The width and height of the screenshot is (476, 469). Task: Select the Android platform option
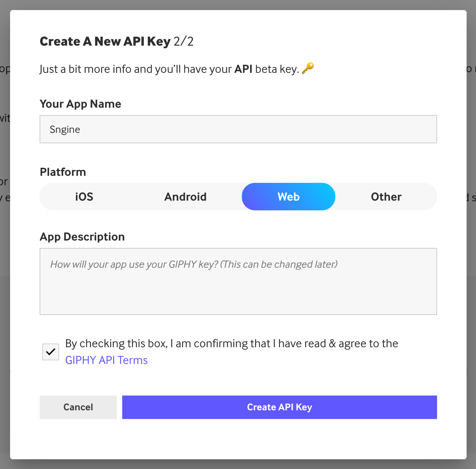(185, 197)
